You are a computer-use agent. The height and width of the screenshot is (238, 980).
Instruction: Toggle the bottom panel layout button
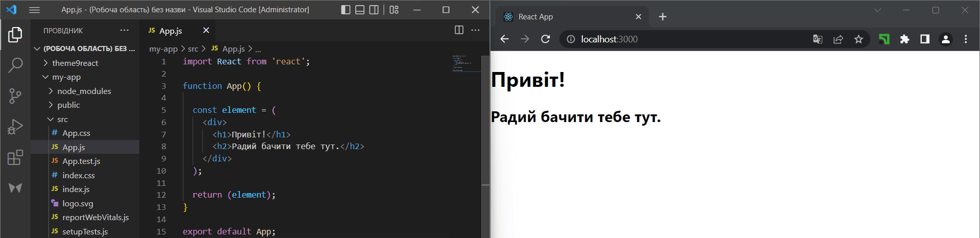pyautogui.click(x=360, y=10)
